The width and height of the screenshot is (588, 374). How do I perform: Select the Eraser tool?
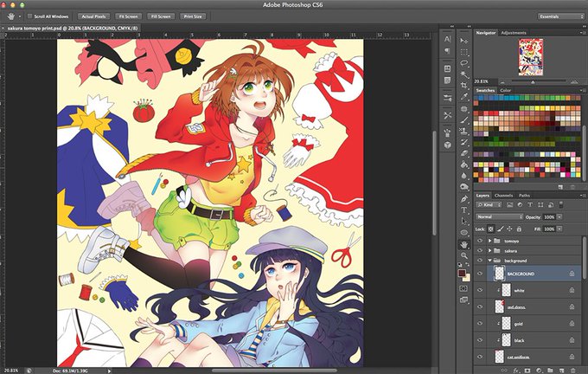tap(464, 153)
